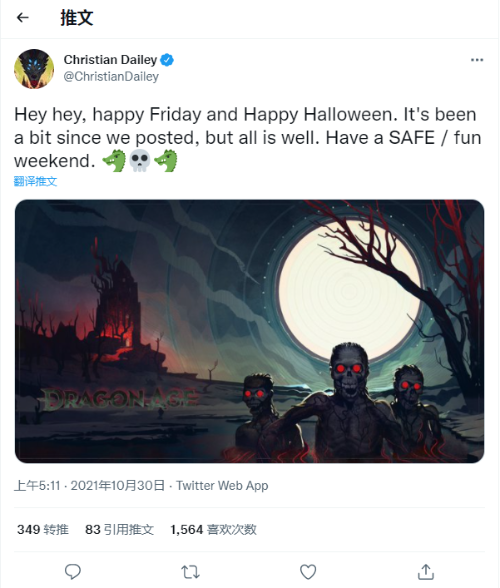Open the @ChristianDailey handle link
Screen dimensions: 500x588
click(x=111, y=76)
